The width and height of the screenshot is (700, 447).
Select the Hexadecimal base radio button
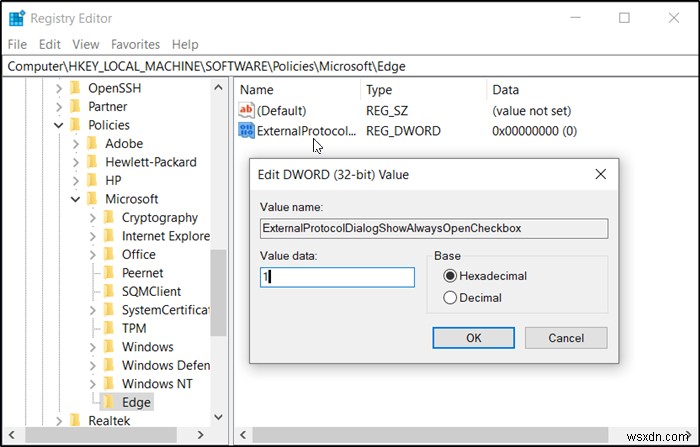[x=450, y=276]
